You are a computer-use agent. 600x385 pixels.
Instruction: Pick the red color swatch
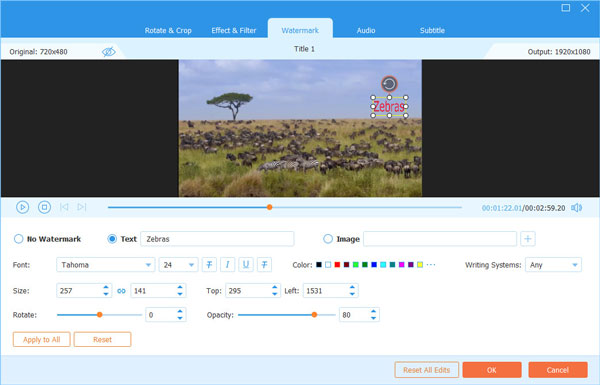pyautogui.click(x=337, y=264)
